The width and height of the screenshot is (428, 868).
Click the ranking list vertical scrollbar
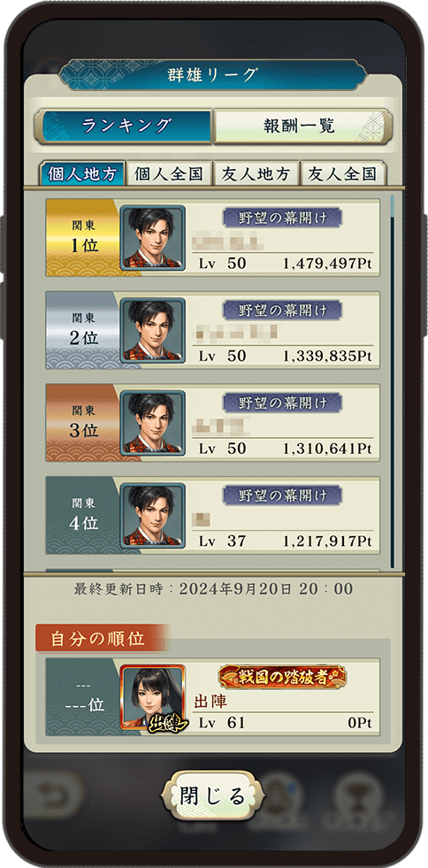(393, 380)
